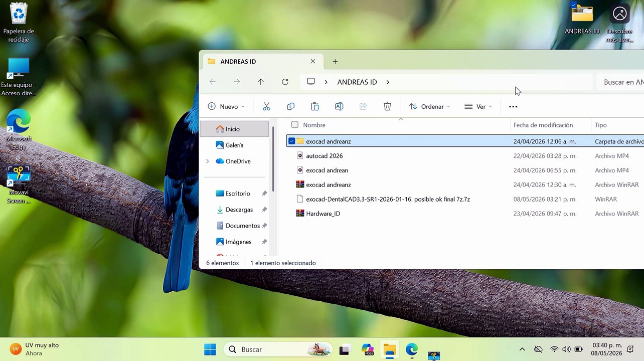Open Galería in the navigation pane

[x=234, y=145]
